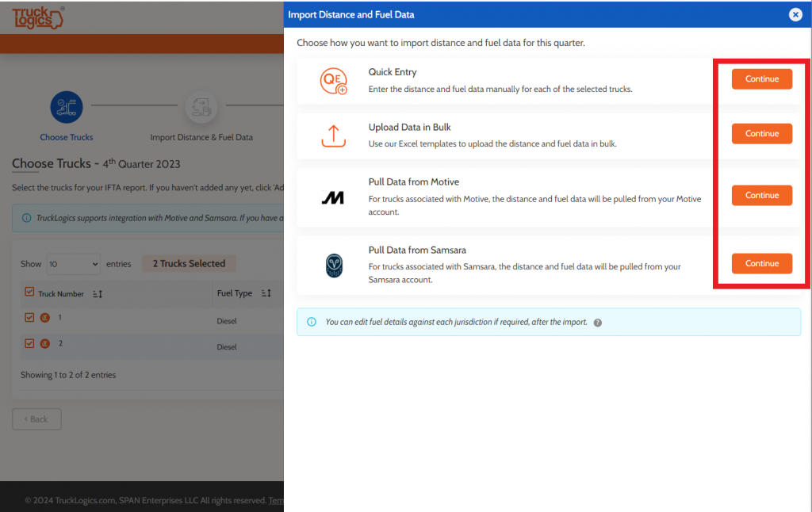The height and width of the screenshot is (512, 812).
Task: Click the orange badge icon for truck 1
Action: pyautogui.click(x=45, y=317)
